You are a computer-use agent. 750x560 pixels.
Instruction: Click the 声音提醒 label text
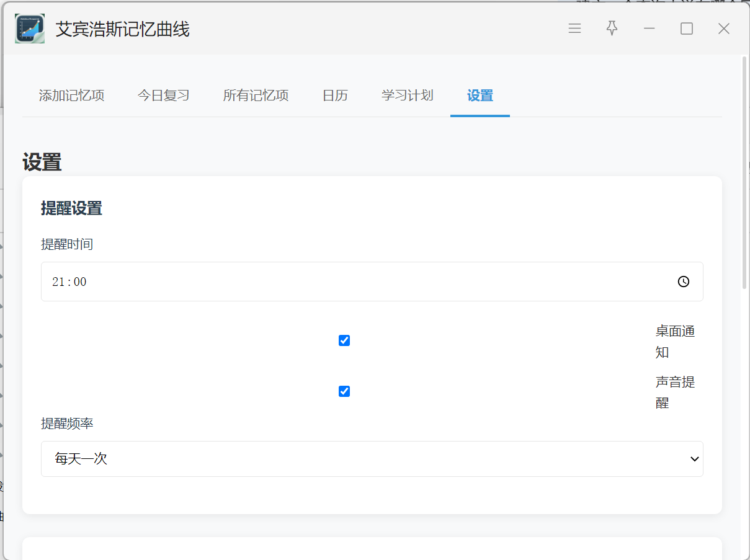point(675,393)
